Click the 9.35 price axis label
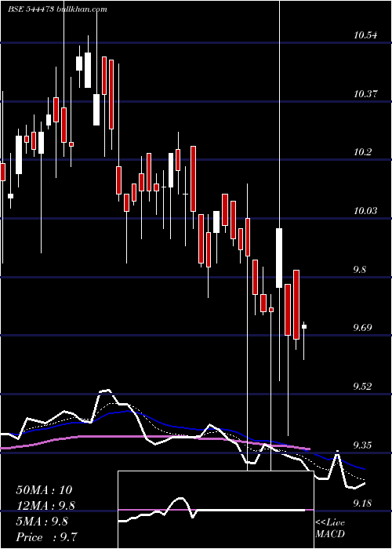Image resolution: width=392 pixels, height=549 pixels. pos(363,445)
